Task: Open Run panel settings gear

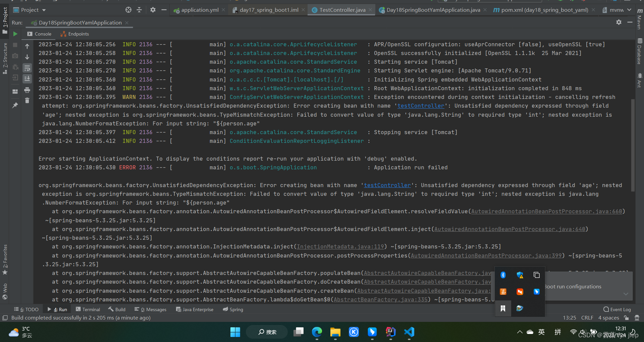Action: tap(619, 22)
